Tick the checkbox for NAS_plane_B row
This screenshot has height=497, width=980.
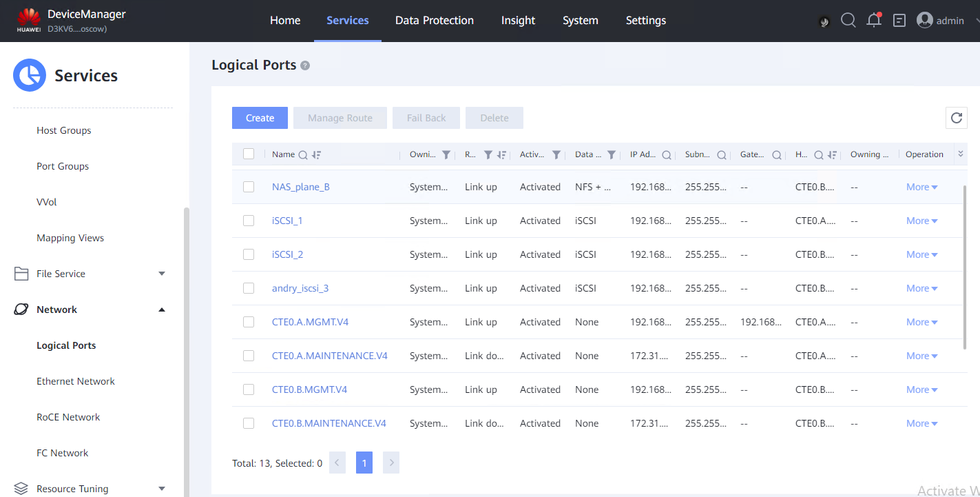(249, 187)
